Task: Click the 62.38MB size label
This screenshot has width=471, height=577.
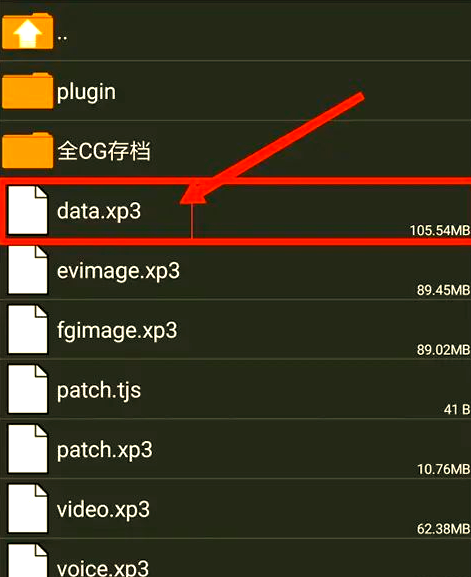Action: pos(444,529)
